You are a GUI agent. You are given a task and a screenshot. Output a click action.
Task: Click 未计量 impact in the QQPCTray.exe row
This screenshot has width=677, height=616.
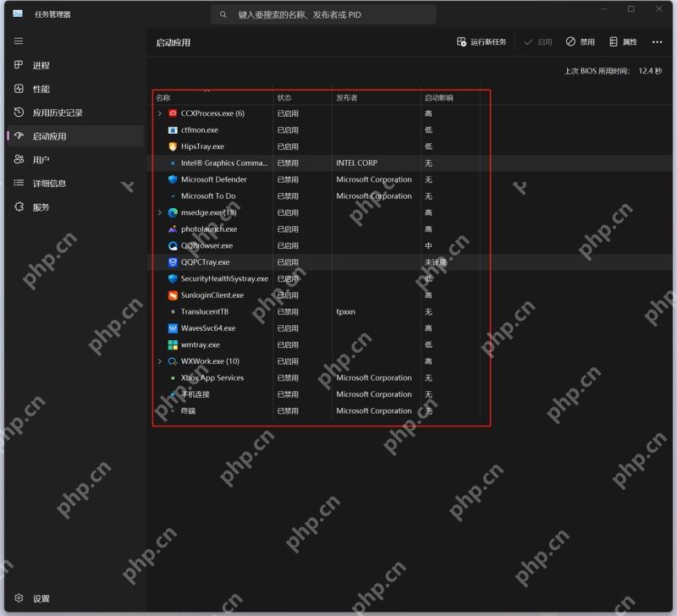435,262
